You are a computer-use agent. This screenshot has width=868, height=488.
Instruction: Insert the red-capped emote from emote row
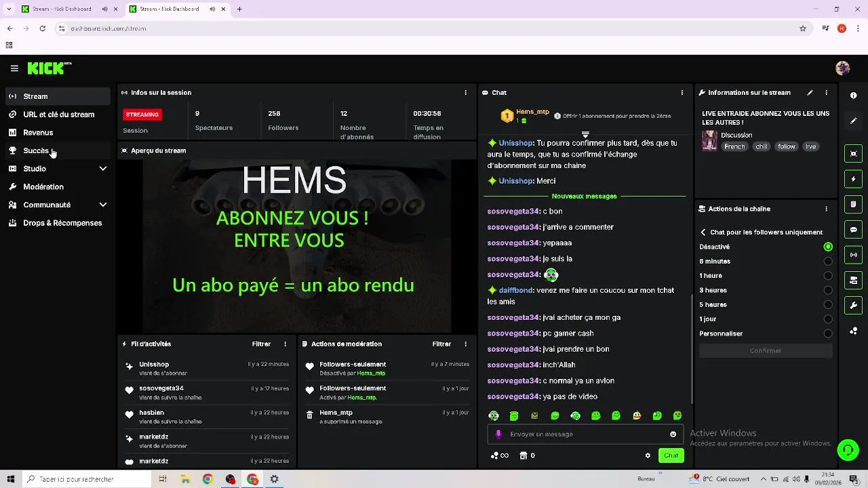[x=637, y=415]
